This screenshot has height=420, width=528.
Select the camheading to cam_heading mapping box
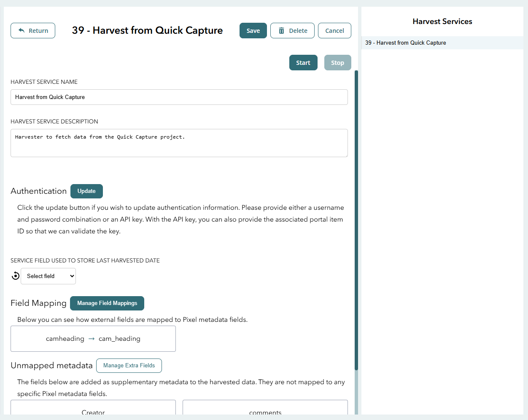coord(93,339)
